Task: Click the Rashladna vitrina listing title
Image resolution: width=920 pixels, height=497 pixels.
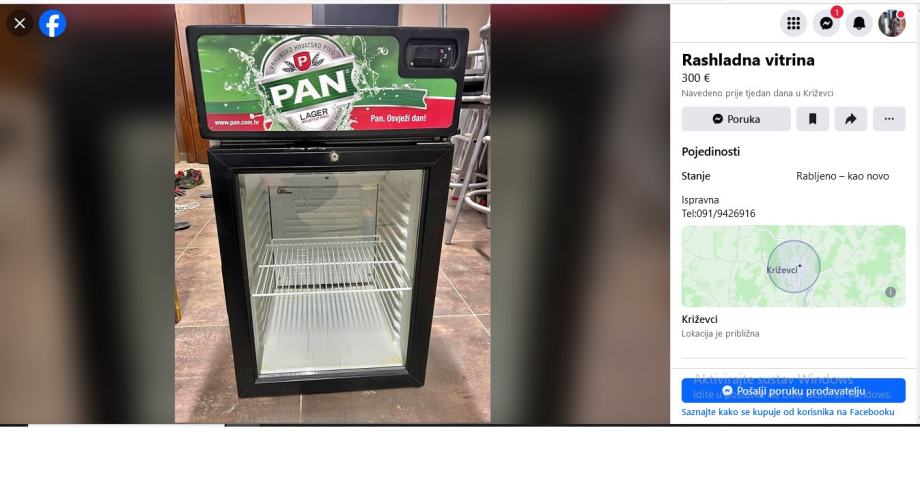Action: pyautogui.click(x=748, y=60)
